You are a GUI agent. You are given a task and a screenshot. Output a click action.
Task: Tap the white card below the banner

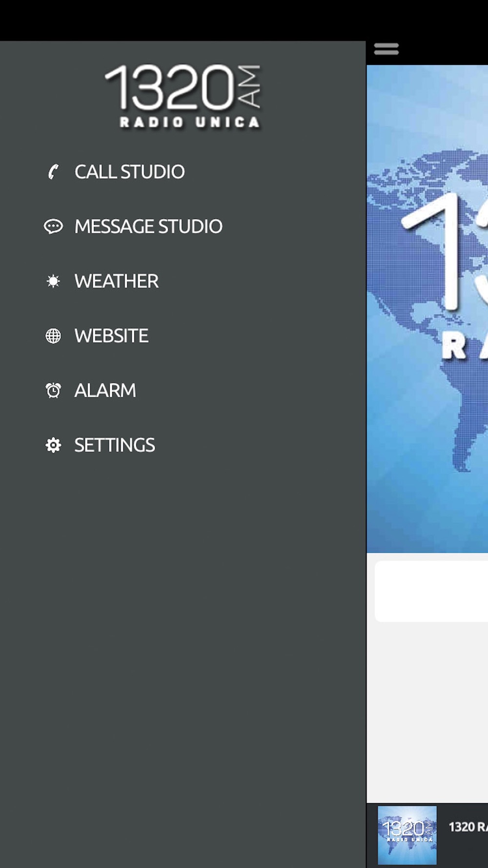(x=431, y=591)
